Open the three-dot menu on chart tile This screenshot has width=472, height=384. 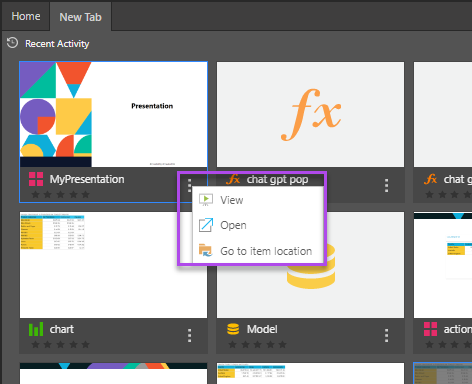coord(189,336)
